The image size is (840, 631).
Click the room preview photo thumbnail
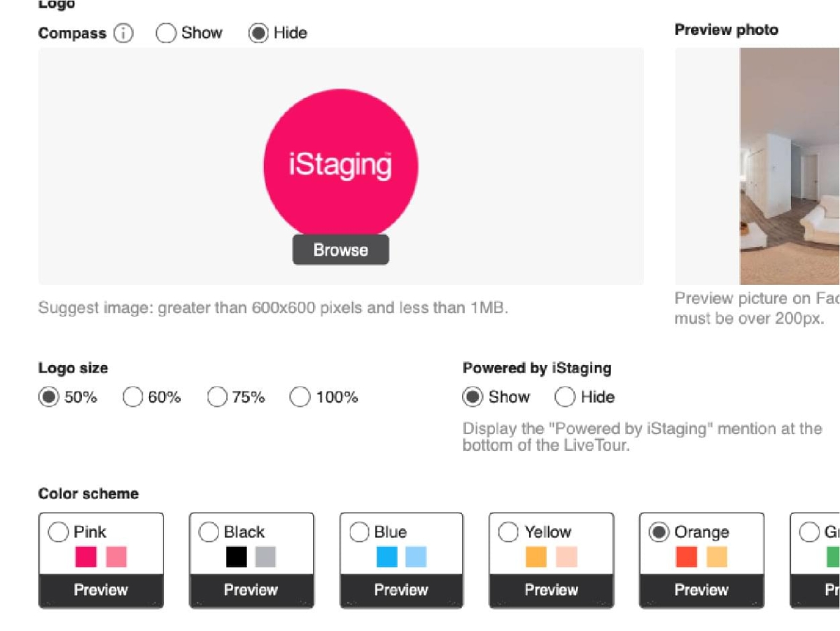[790, 167]
